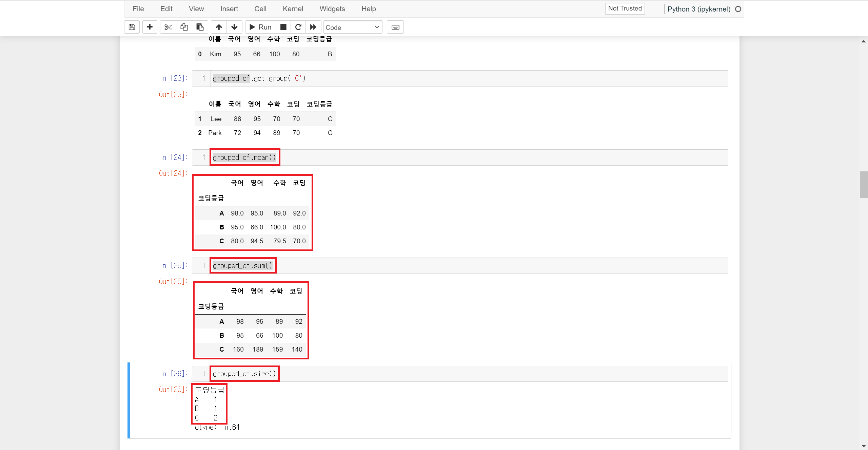Move selected cell up arrow
Viewport: 868px width, 450px height.
click(x=219, y=27)
